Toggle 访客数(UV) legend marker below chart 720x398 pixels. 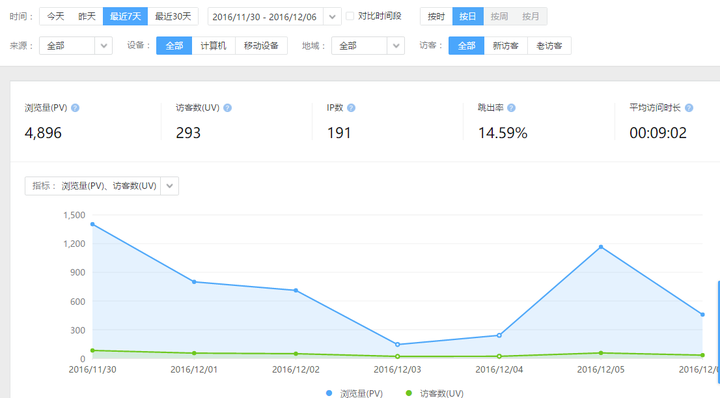coord(409,393)
